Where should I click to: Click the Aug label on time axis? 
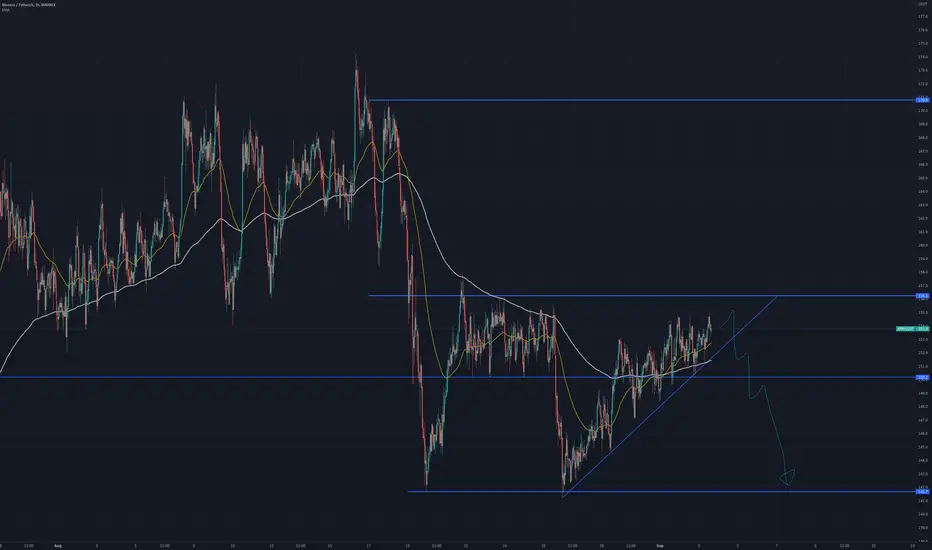[x=58, y=545]
